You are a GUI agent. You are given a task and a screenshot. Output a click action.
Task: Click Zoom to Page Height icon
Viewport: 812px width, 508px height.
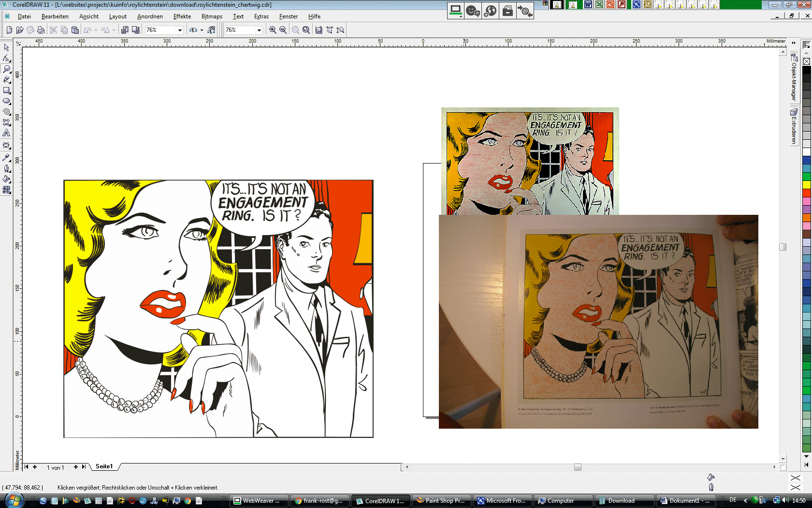(340, 30)
